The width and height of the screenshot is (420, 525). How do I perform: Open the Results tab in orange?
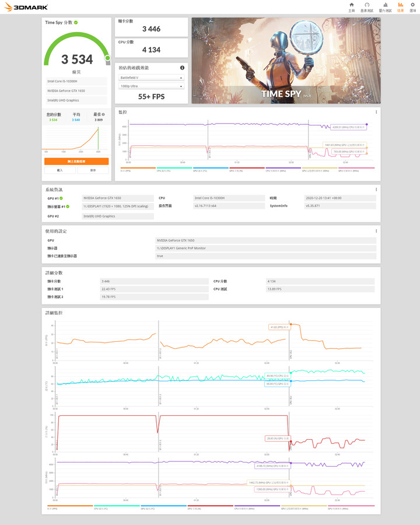[400, 7]
